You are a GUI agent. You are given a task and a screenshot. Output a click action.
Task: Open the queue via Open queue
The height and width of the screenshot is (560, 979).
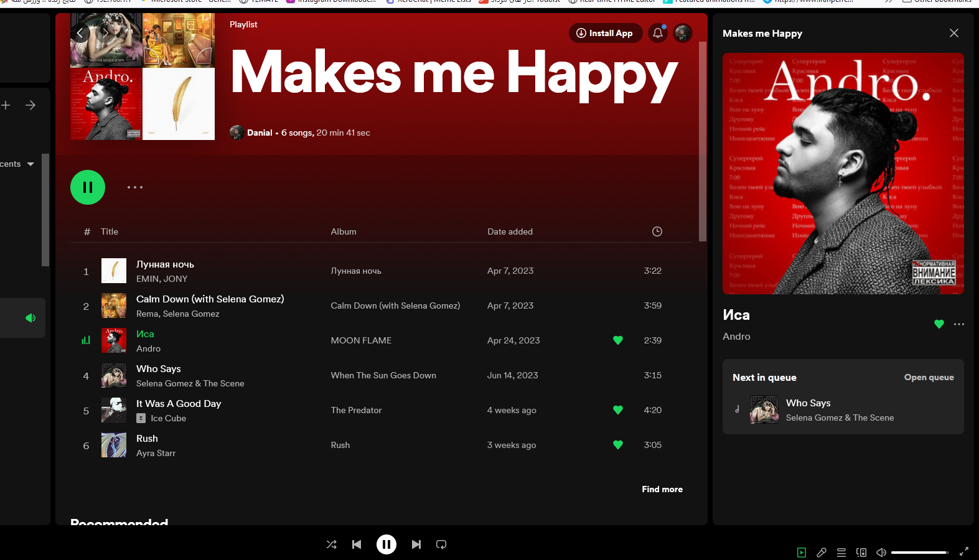click(x=929, y=377)
